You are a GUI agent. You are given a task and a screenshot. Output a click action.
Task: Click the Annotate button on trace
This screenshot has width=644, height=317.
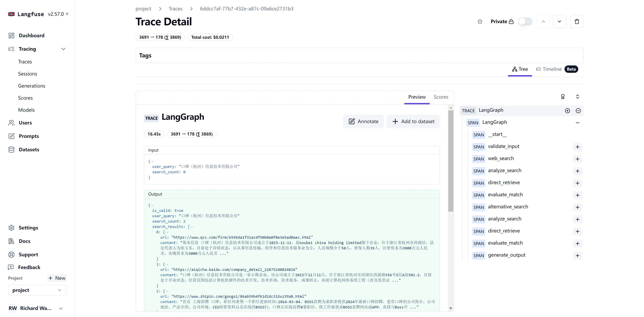(x=363, y=121)
